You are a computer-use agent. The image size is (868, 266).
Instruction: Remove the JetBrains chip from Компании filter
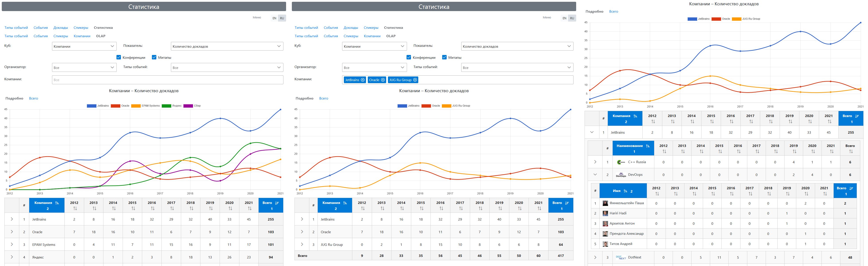(x=362, y=80)
